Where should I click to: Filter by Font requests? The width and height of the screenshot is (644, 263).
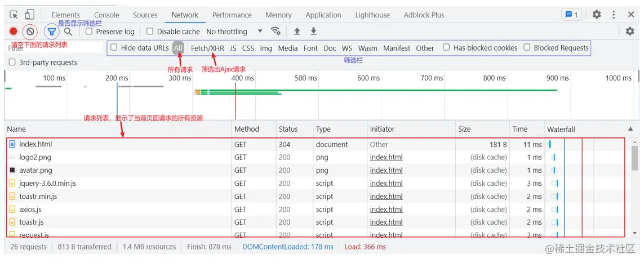click(310, 48)
